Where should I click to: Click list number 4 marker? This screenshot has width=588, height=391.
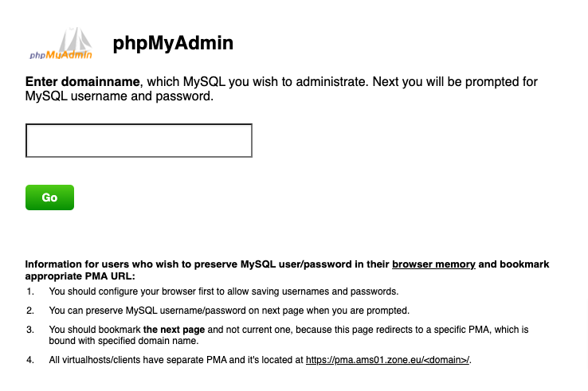29,360
